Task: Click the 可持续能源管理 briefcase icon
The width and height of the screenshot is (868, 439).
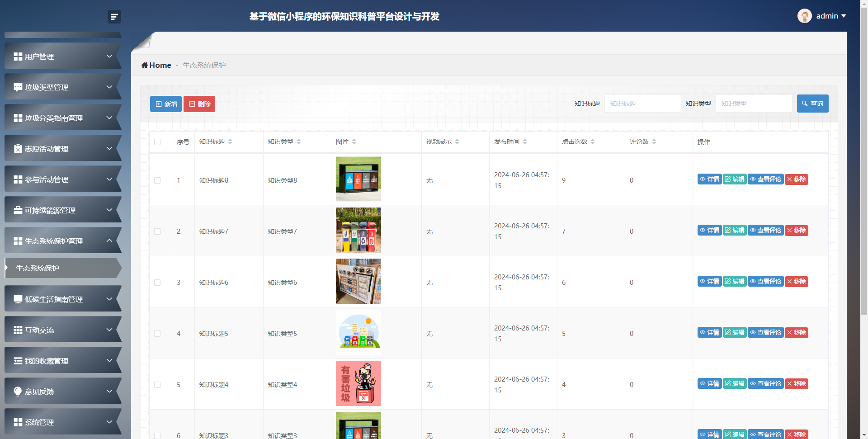Action: tap(18, 210)
